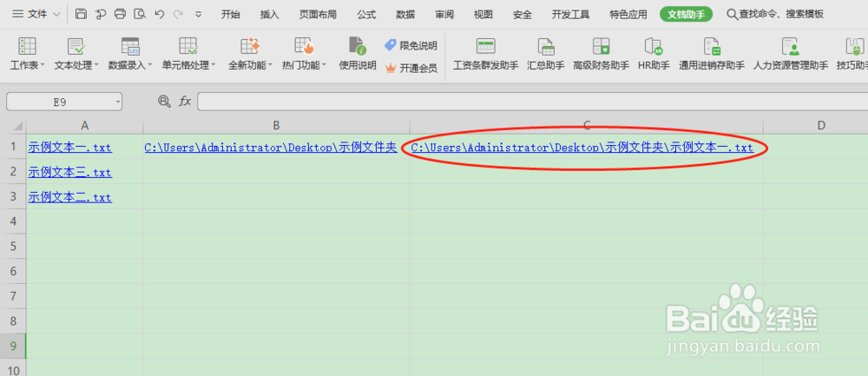868x376 pixels.
Task: Switch to the 数据 tab
Action: coord(405,15)
